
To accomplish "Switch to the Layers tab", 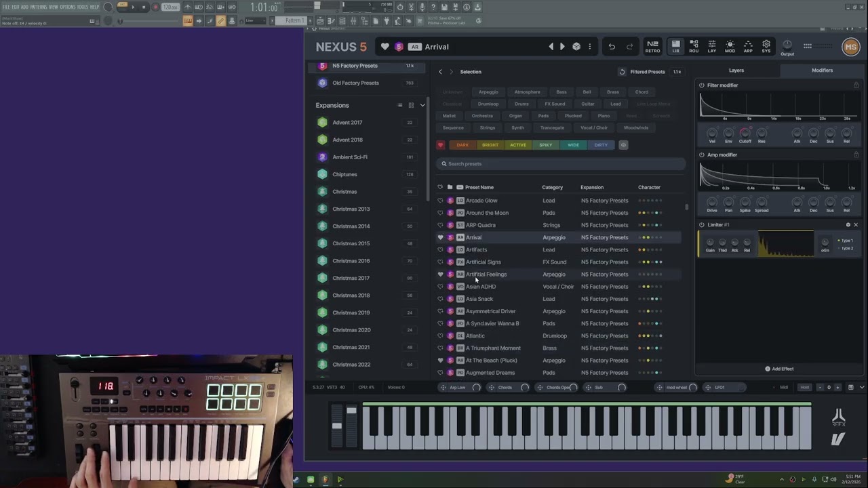I will [736, 70].
